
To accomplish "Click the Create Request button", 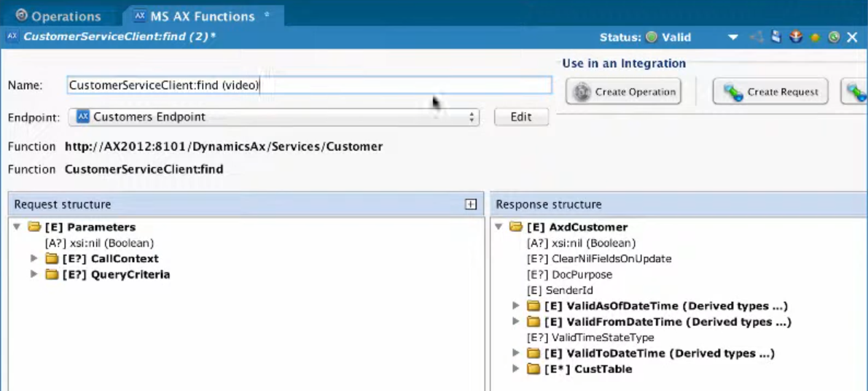I will [770, 92].
